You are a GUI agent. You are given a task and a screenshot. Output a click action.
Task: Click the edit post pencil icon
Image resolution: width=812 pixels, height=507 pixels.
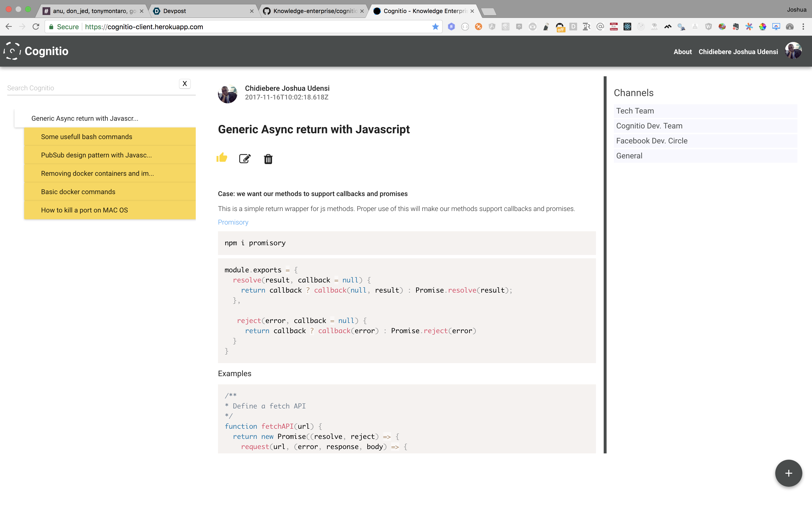(245, 159)
